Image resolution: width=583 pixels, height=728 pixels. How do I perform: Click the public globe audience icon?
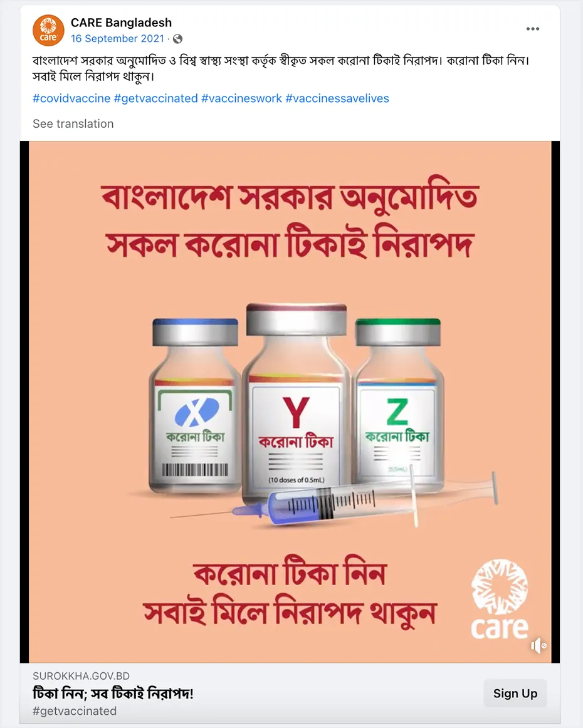[x=177, y=39]
